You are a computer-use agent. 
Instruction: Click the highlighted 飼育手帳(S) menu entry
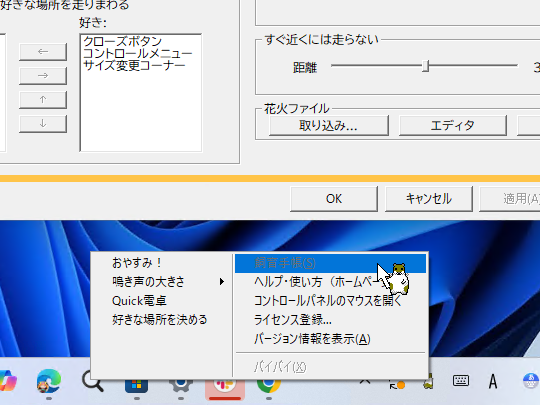click(x=330, y=263)
